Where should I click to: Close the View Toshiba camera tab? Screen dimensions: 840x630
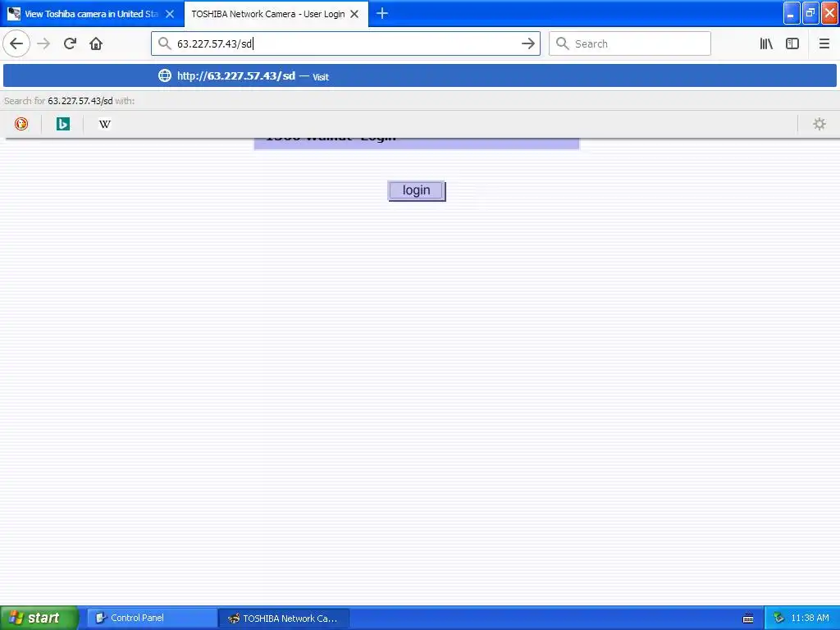[x=170, y=14]
